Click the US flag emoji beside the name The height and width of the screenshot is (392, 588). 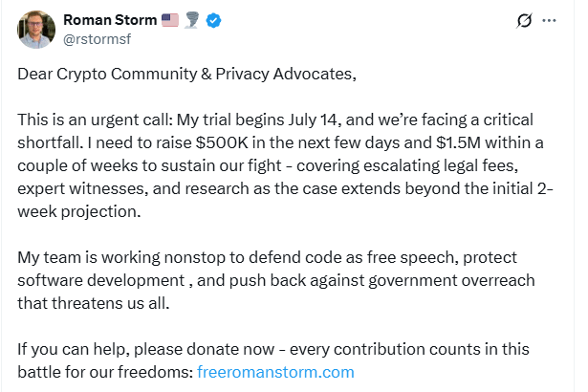click(172, 21)
